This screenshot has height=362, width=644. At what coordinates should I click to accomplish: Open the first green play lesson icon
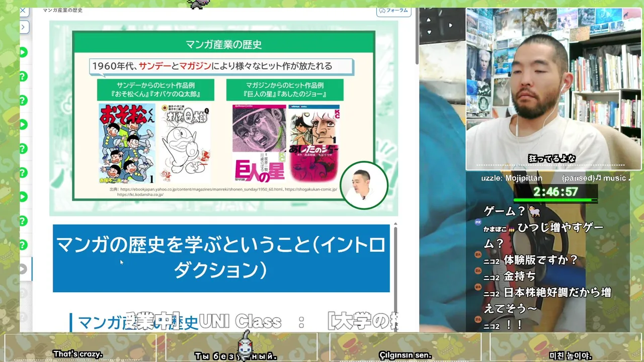point(23,52)
